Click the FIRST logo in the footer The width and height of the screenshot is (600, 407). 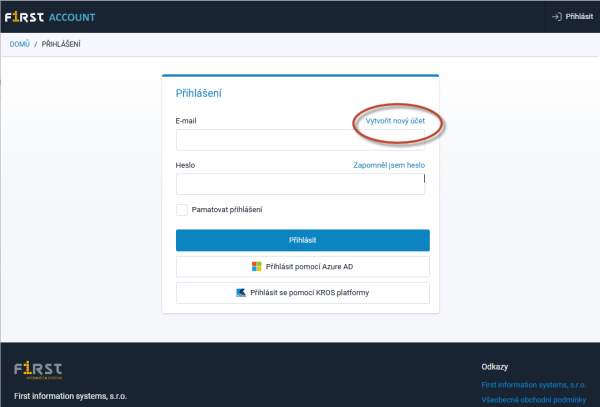(x=38, y=371)
